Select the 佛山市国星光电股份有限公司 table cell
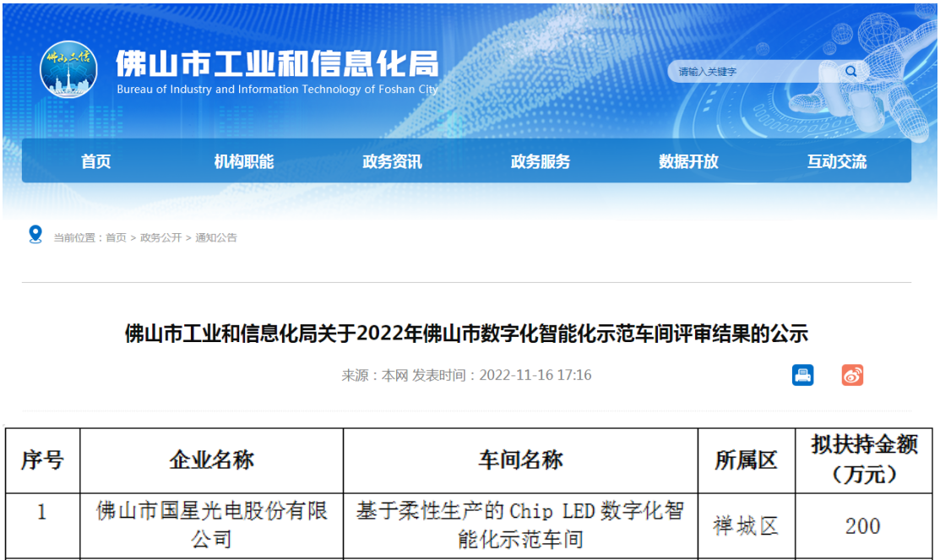 pos(211,525)
